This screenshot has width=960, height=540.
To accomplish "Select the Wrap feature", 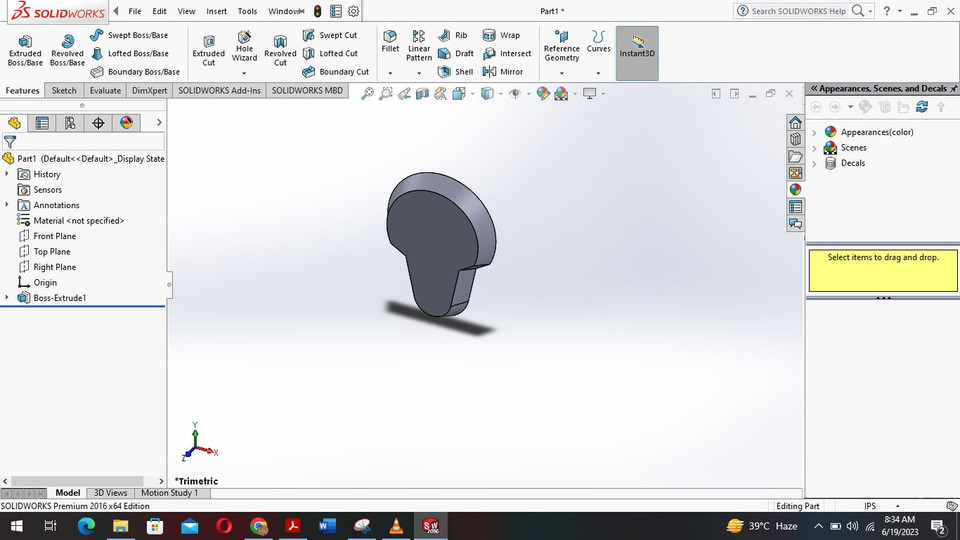I will [501, 36].
